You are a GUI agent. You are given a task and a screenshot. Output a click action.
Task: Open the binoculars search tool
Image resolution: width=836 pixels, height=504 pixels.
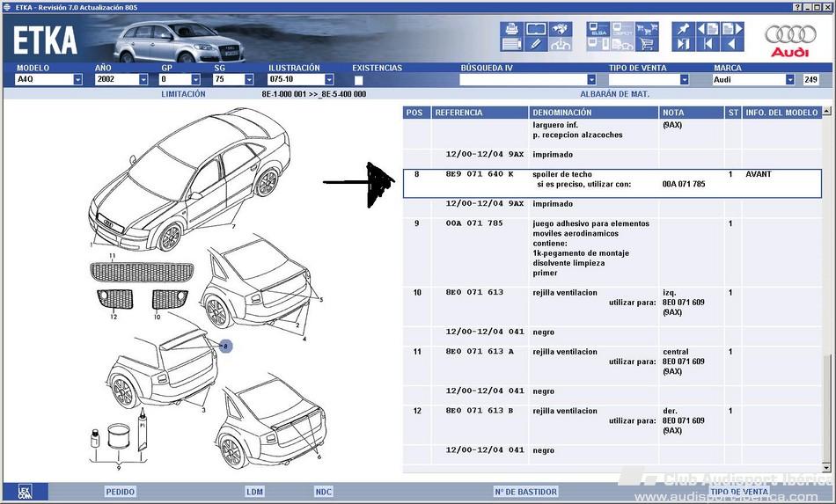pyautogui.click(x=560, y=29)
